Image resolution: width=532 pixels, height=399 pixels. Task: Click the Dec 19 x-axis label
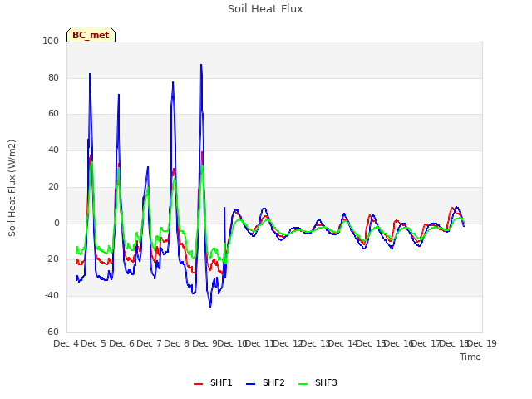click(x=482, y=343)
